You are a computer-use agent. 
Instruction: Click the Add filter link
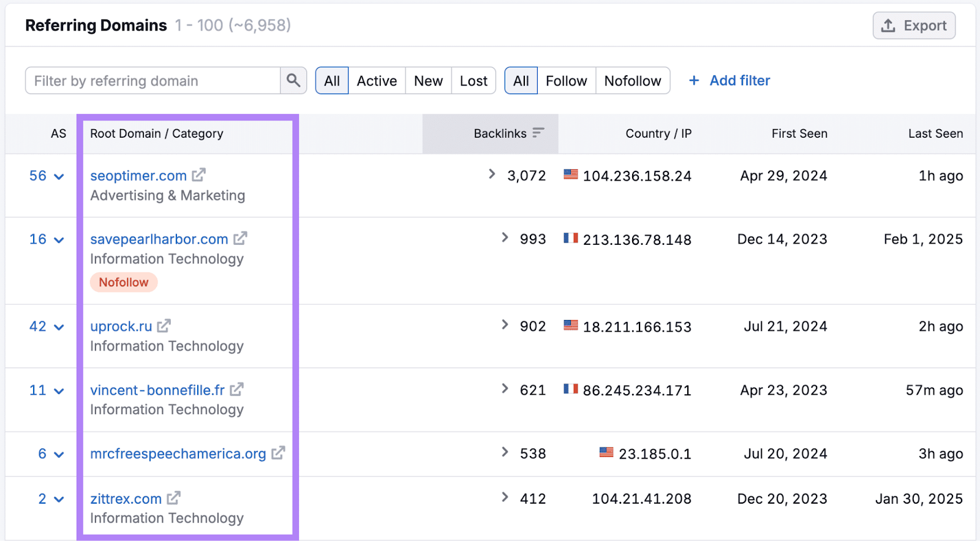point(729,81)
